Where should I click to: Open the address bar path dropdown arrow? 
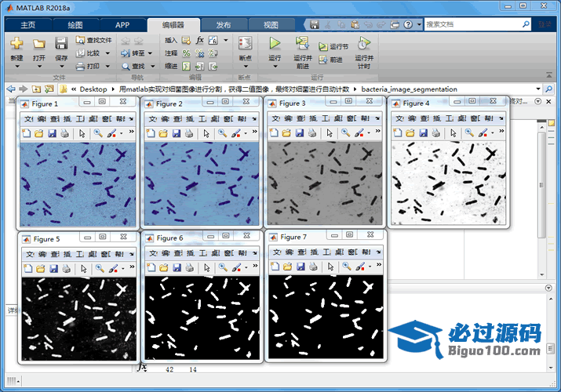[538, 89]
